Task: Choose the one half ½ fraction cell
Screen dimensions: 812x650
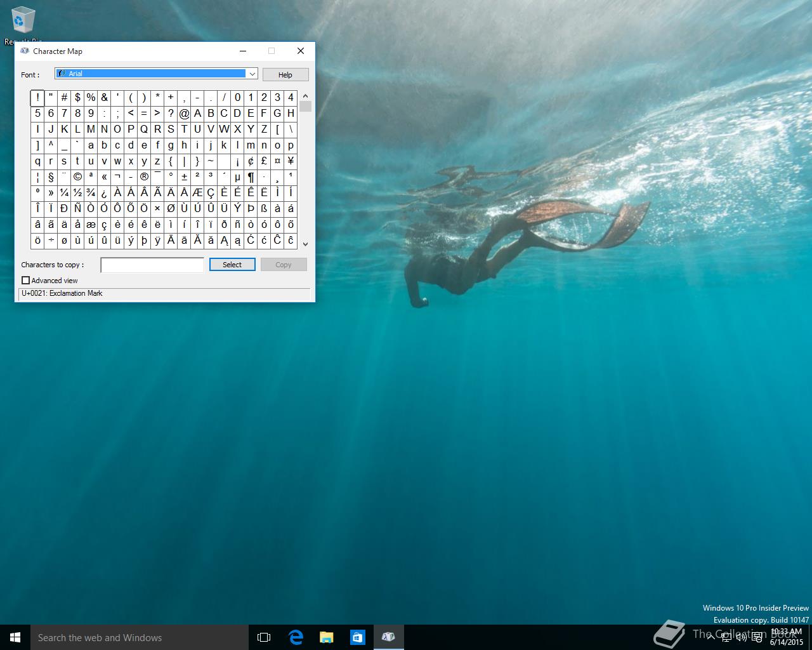Action: 77,192
